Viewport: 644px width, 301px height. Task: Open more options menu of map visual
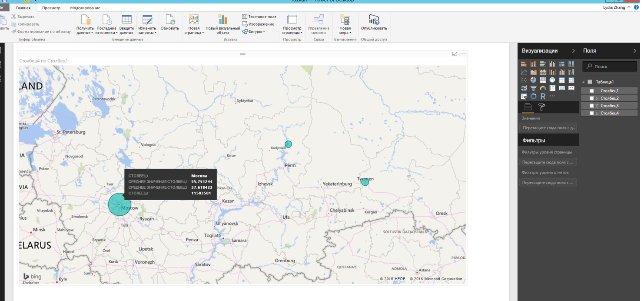[463, 54]
